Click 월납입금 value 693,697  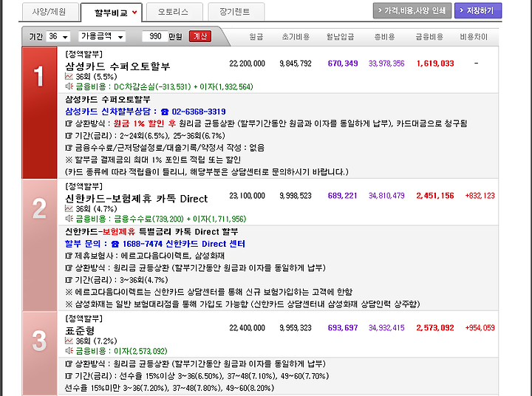click(343, 328)
